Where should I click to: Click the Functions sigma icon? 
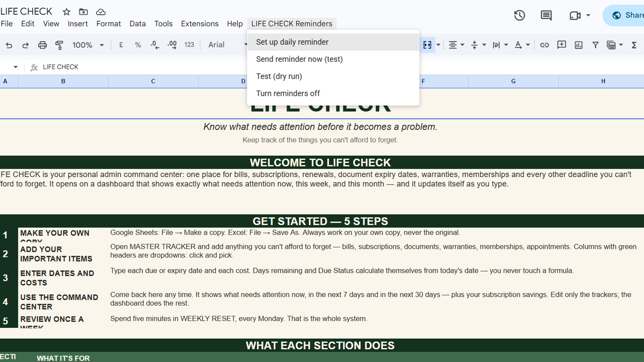click(x=634, y=45)
